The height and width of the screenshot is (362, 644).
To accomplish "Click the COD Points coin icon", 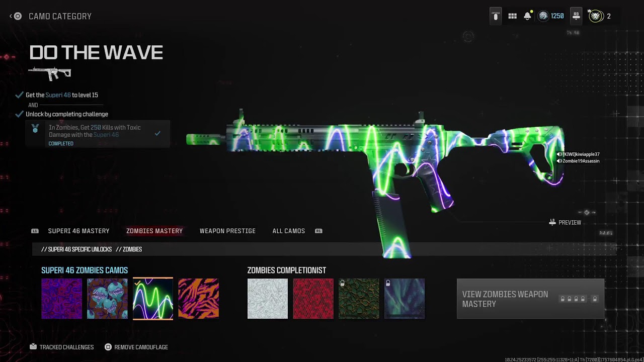I will (x=543, y=16).
